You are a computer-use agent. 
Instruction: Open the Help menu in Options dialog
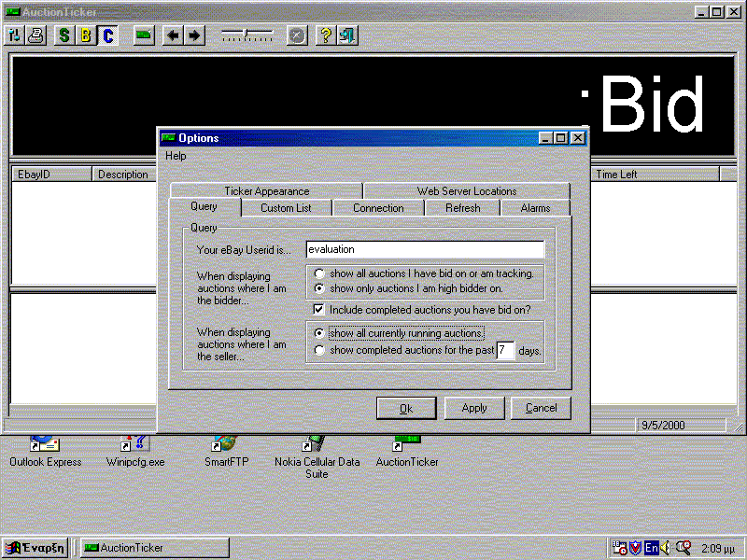tap(176, 156)
